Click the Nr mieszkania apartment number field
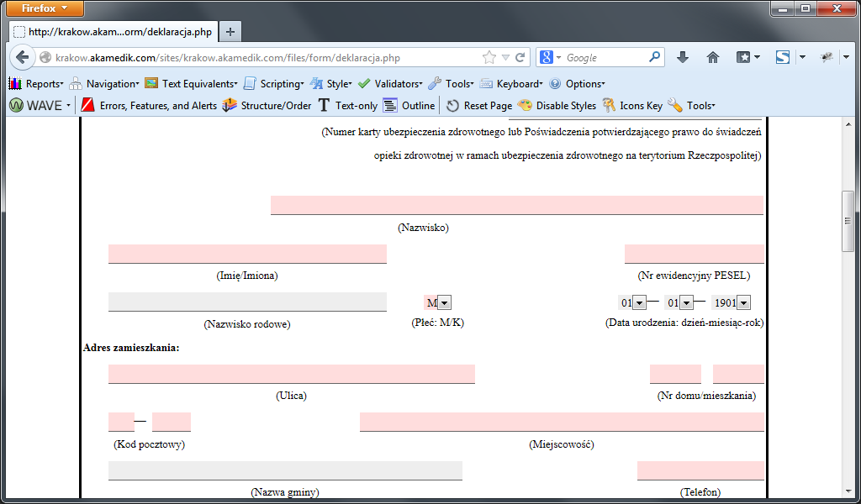 (x=738, y=374)
